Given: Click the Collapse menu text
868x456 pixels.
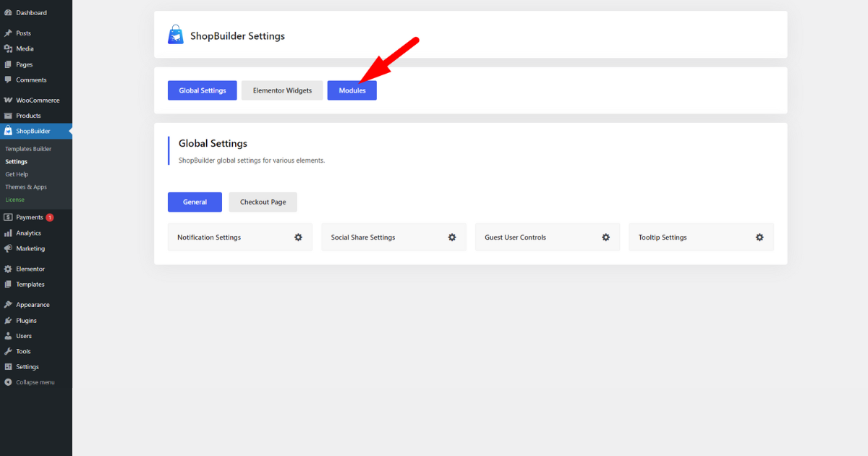Looking at the screenshot, I should pyautogui.click(x=35, y=382).
